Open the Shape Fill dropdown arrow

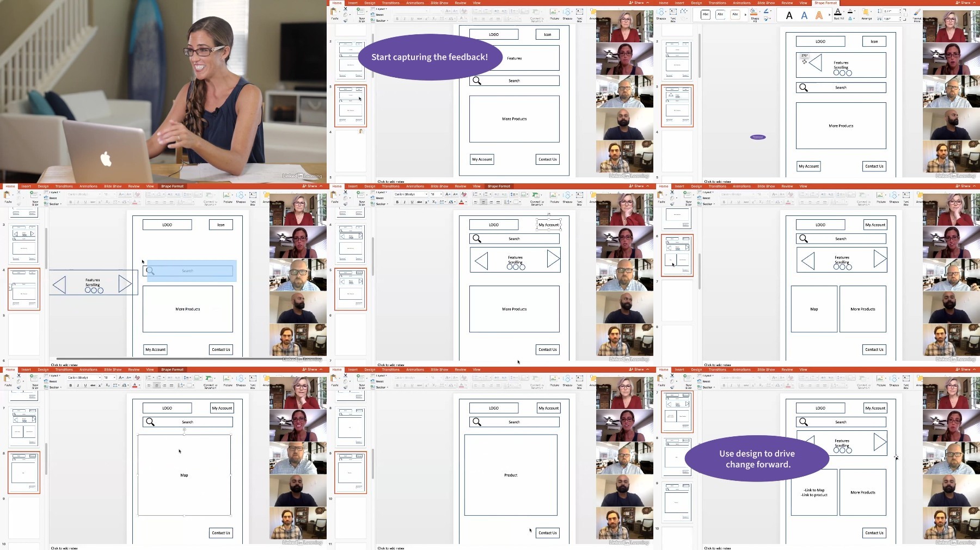pyautogui.click(x=759, y=11)
